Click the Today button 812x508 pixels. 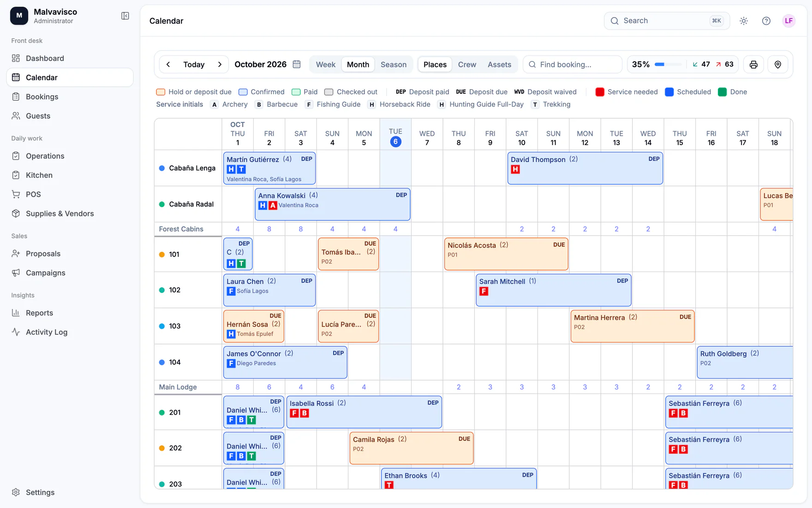tap(194, 65)
